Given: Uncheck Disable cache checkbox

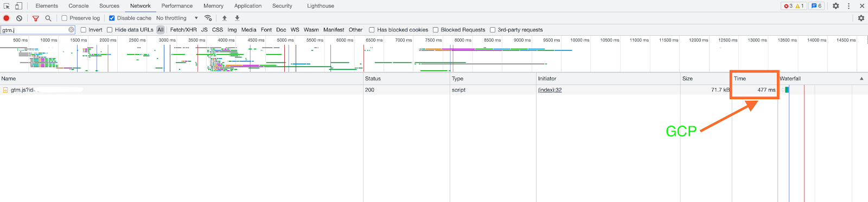Looking at the screenshot, I should [x=112, y=18].
